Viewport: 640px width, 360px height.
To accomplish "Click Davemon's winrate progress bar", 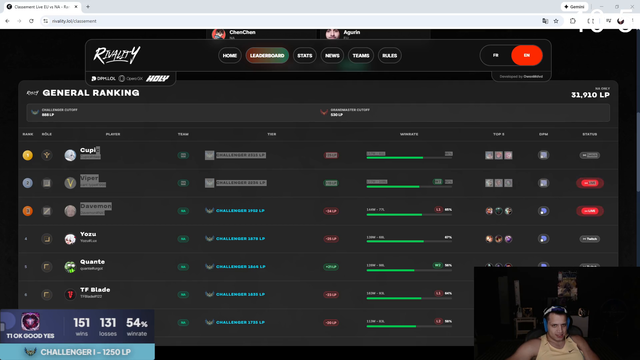I will (409, 214).
